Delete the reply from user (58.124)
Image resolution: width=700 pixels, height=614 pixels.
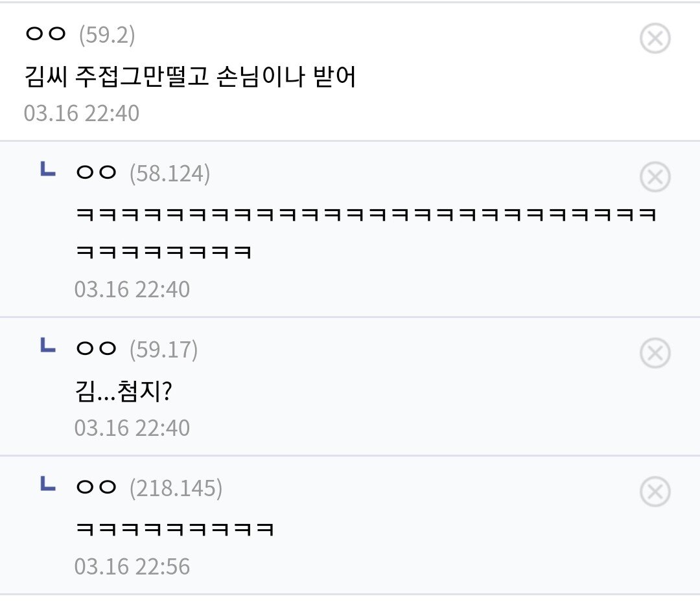[x=655, y=177]
